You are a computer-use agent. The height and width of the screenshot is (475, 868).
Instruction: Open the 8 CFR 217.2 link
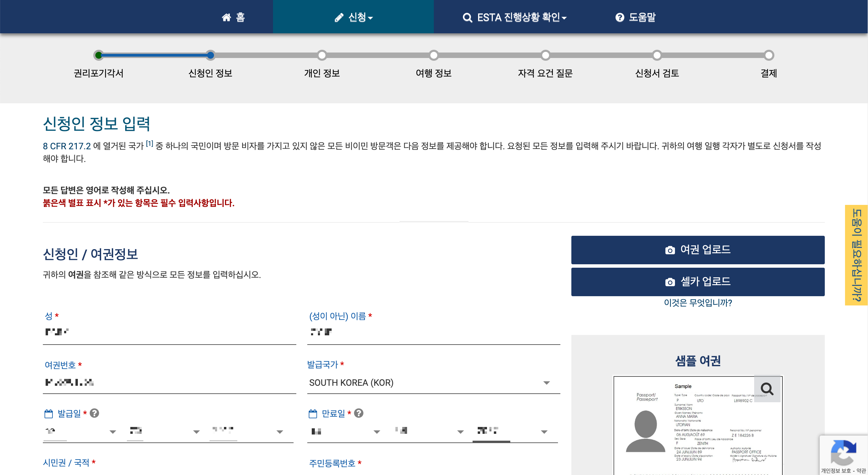click(67, 146)
